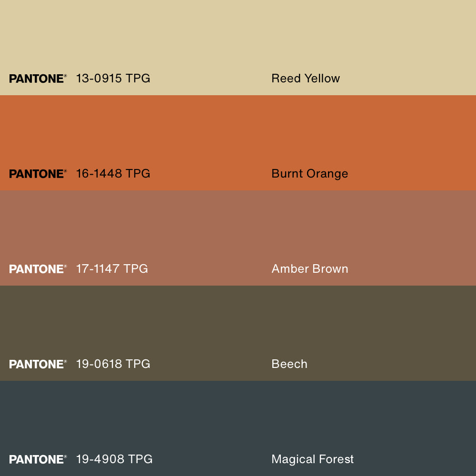Click the Pantone logo on Reed Yellow swatch
Screen dimensions: 476x476
point(38,79)
